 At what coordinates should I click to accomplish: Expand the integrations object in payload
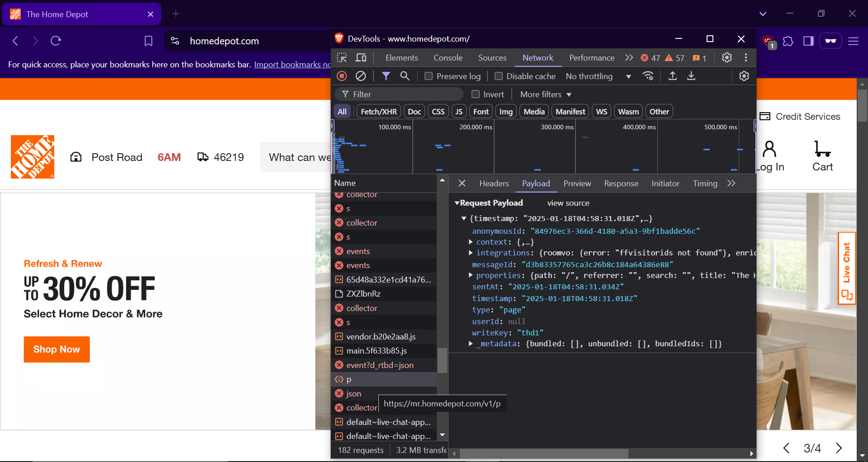[471, 253]
